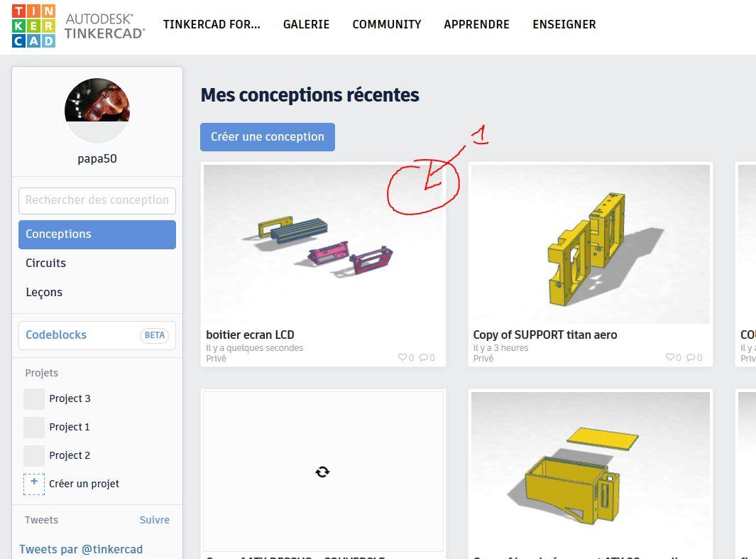The image size is (756, 559).
Task: Open the yellow SUPPORT titan aero thumbnail
Action: coord(590,244)
